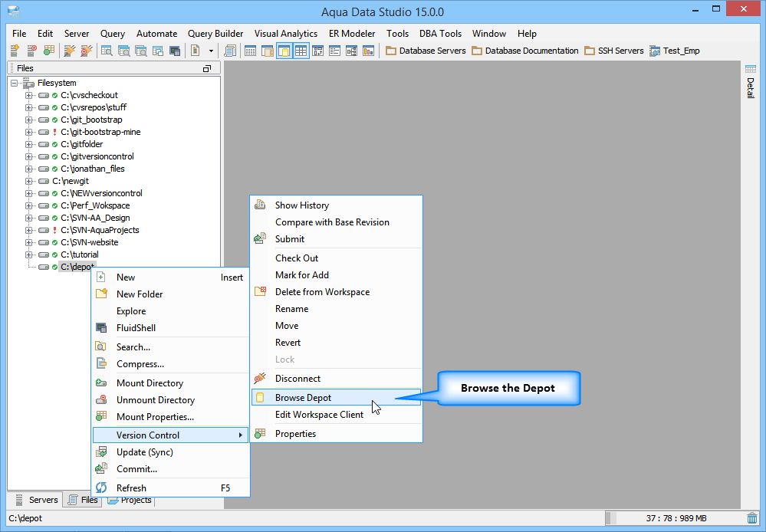Open the Detail side panel tab
The width and height of the screenshot is (766, 532).
[751, 82]
